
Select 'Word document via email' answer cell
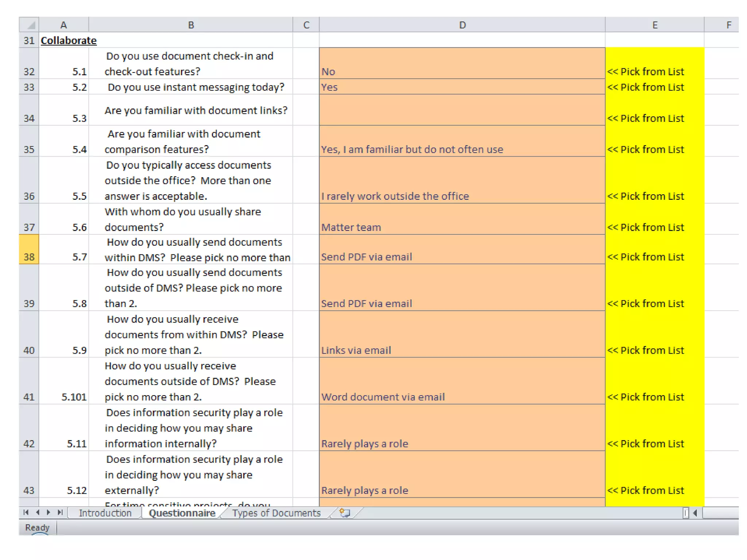462,381
